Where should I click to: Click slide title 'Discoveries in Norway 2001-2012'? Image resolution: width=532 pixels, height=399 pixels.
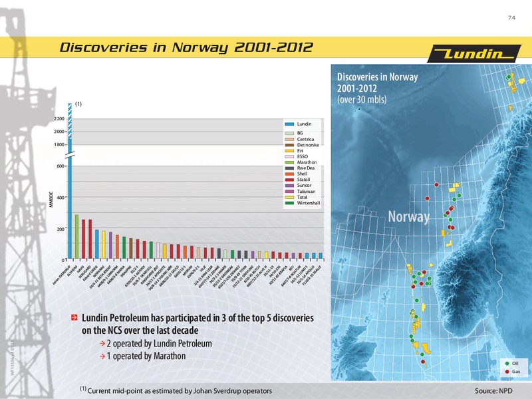pos(186,47)
